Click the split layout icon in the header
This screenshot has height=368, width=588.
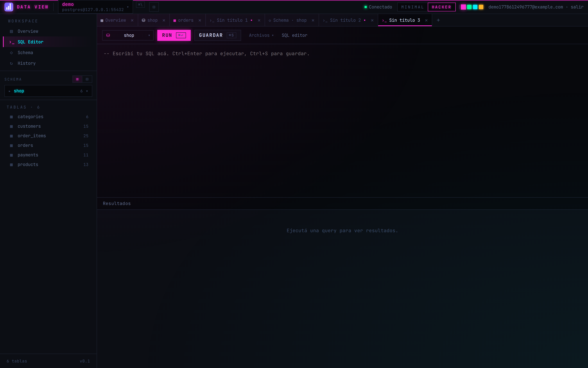(154, 7)
